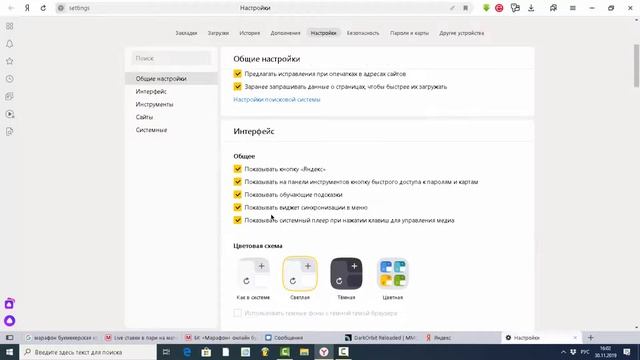Choose the Светлая color scheme
Screen dimensions: 640x360
[x=300, y=273]
